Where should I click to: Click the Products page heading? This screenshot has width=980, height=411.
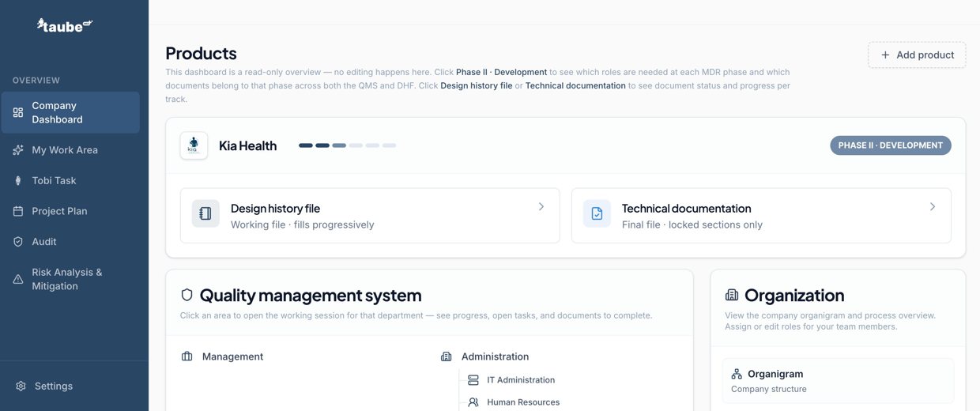[201, 54]
